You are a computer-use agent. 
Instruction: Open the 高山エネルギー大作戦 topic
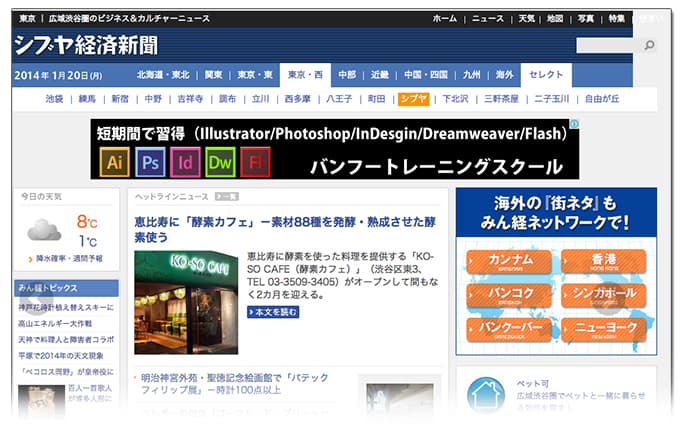[55, 323]
